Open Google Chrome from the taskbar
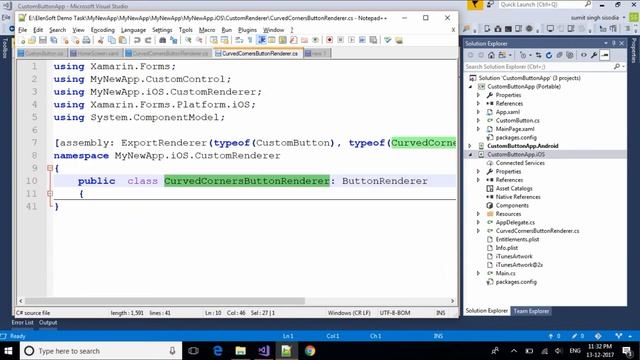Viewport: 640px width, 360px height. click(310, 351)
